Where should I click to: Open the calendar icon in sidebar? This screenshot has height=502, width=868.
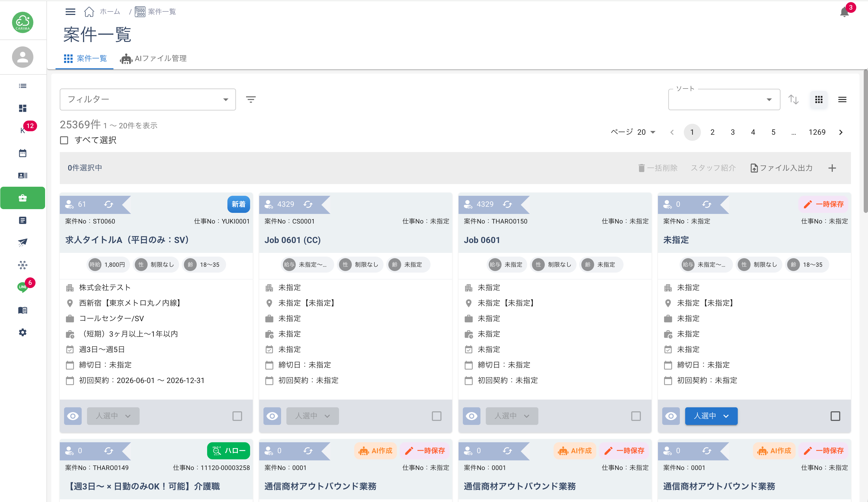[x=23, y=153]
